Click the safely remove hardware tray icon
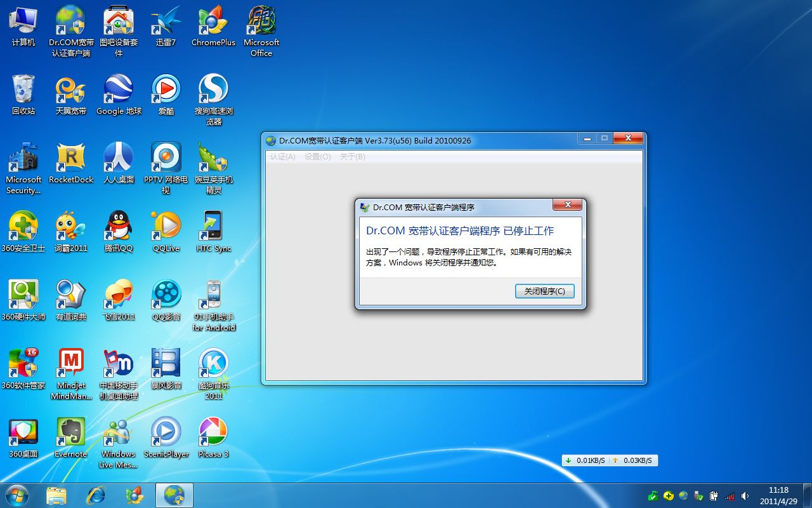 coord(698,495)
